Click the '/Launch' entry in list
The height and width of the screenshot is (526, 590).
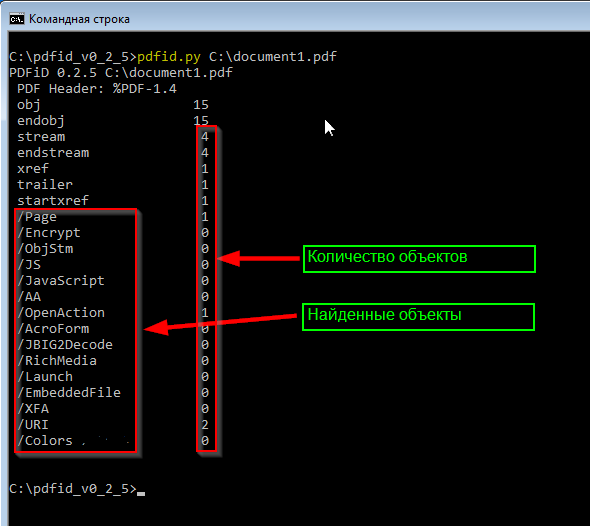(45, 377)
